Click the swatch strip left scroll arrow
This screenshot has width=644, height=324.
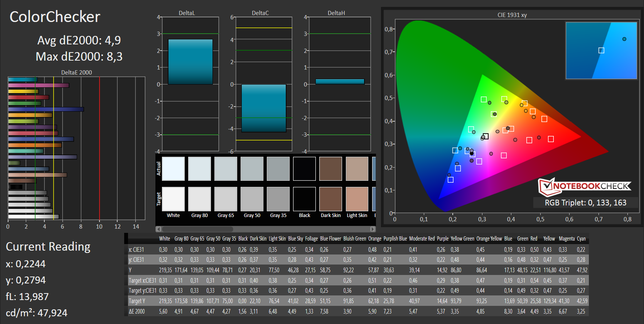click(x=158, y=229)
